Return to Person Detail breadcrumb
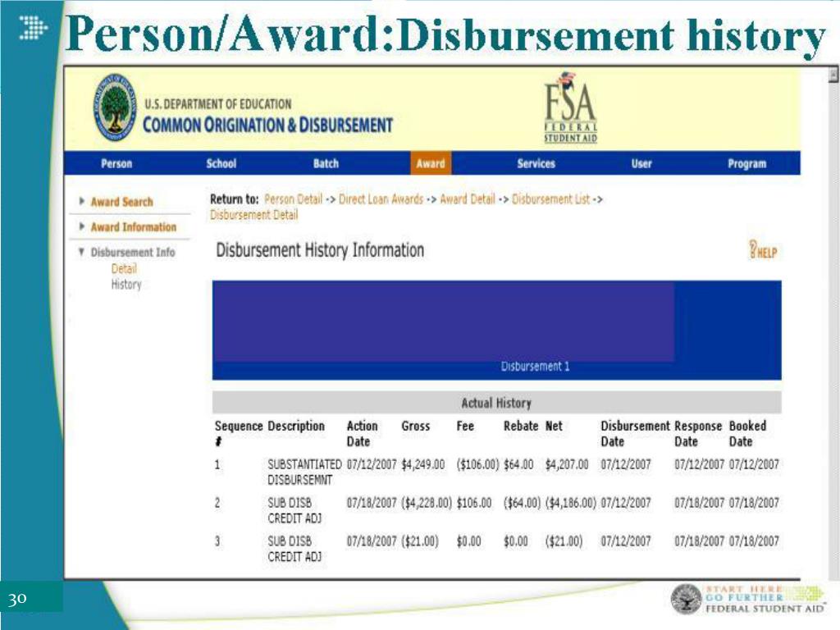This screenshot has width=840, height=630. coord(294,199)
